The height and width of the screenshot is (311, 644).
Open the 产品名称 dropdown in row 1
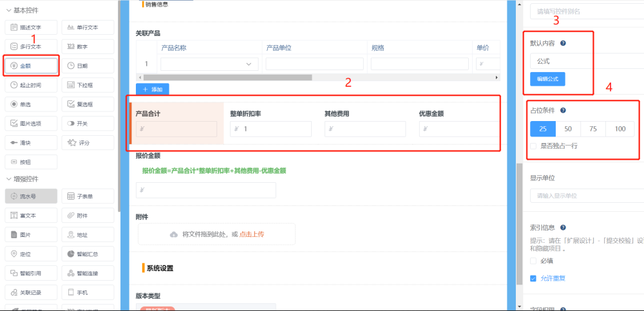pos(209,64)
